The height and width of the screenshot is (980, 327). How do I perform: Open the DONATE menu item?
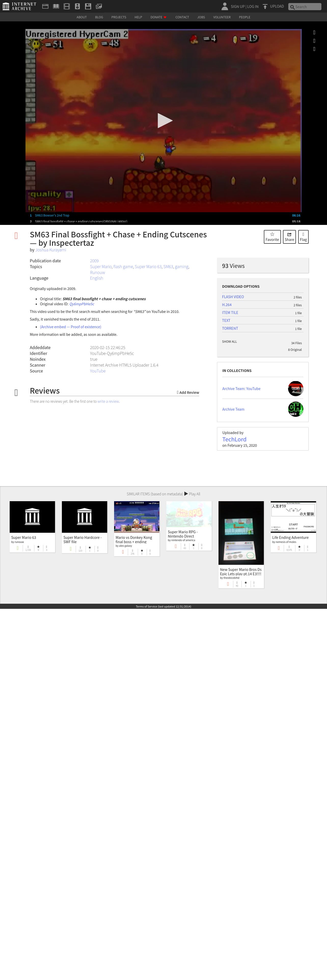click(x=156, y=17)
